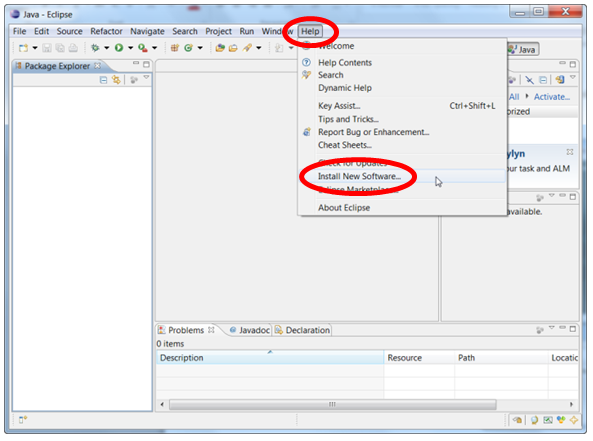
Task: Open the Search menu in menu bar
Action: click(x=185, y=31)
